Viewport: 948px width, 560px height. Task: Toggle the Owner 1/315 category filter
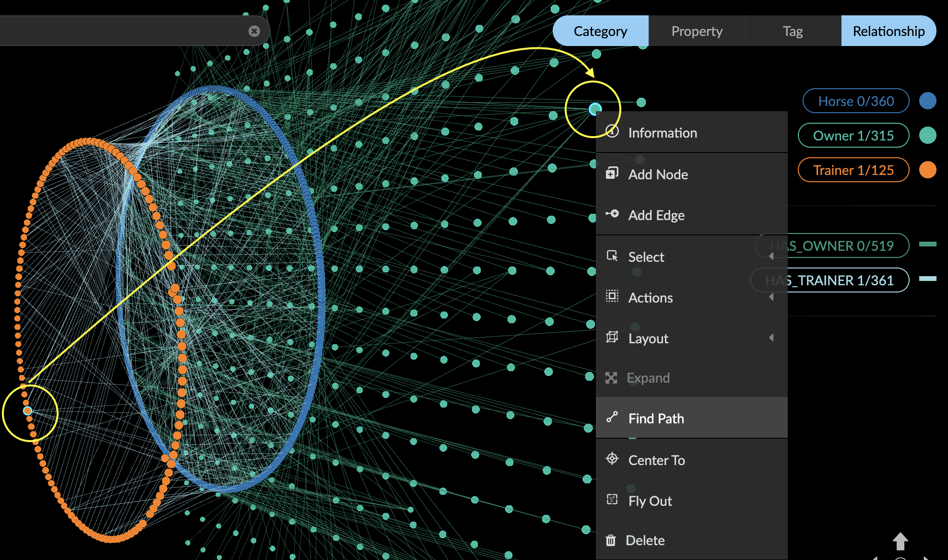coord(853,136)
